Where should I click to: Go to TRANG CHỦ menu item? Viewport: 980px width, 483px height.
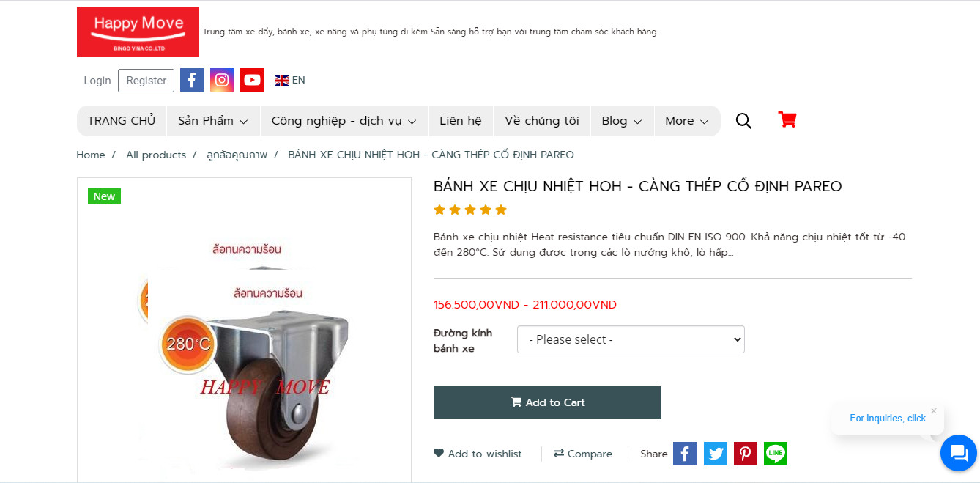tap(122, 121)
